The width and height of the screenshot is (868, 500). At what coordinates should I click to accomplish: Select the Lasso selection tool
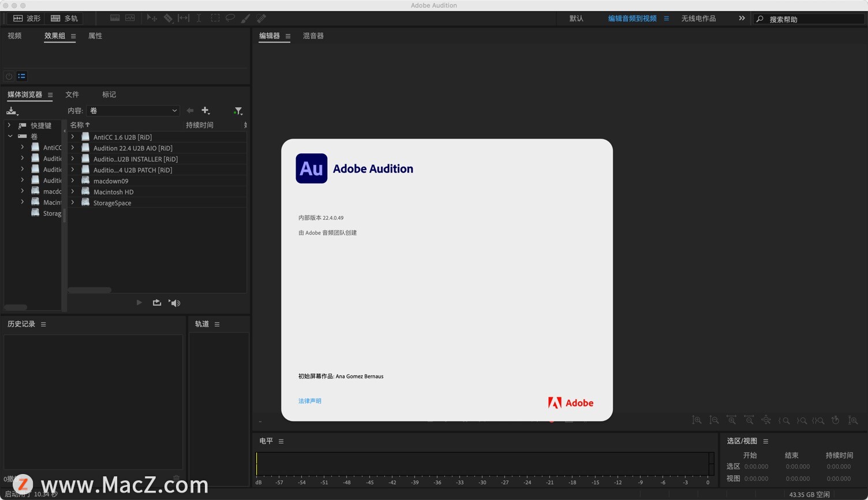click(230, 18)
